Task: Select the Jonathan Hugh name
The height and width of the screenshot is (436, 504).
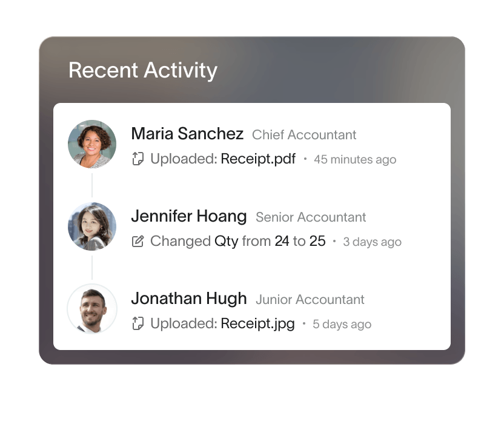Action: [x=189, y=299]
